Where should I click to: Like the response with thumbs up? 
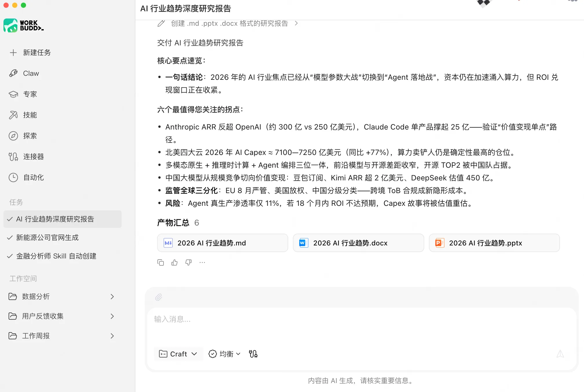(175, 262)
